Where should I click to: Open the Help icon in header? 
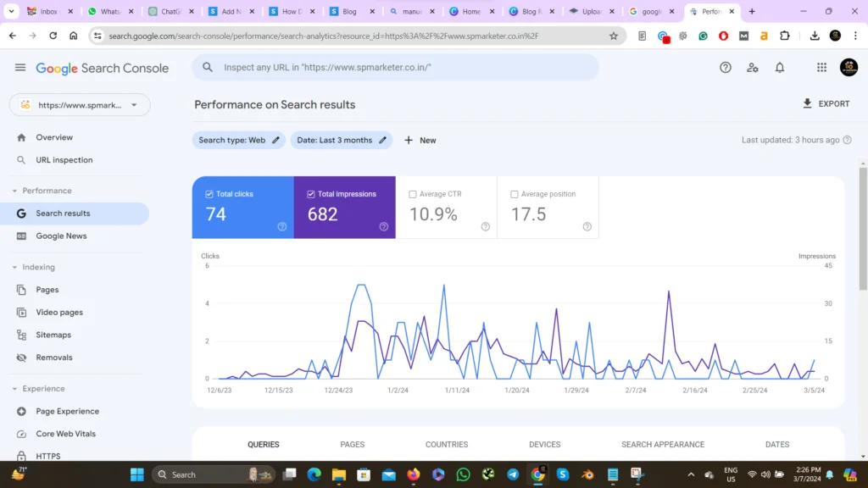pyautogui.click(x=726, y=68)
